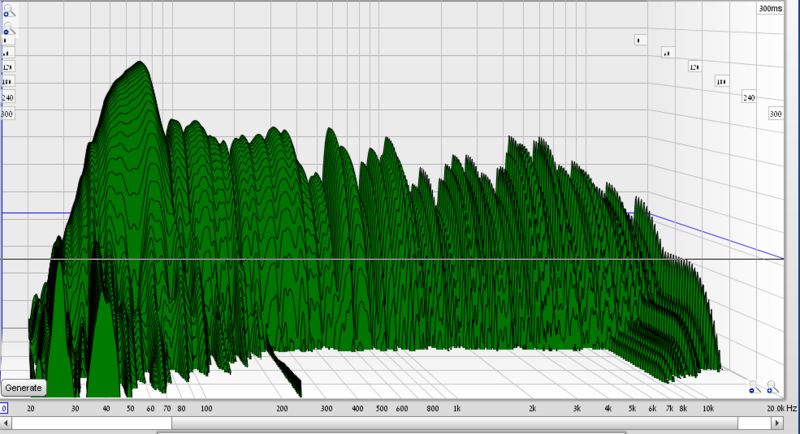Click the 5k frequency axis label

point(632,409)
